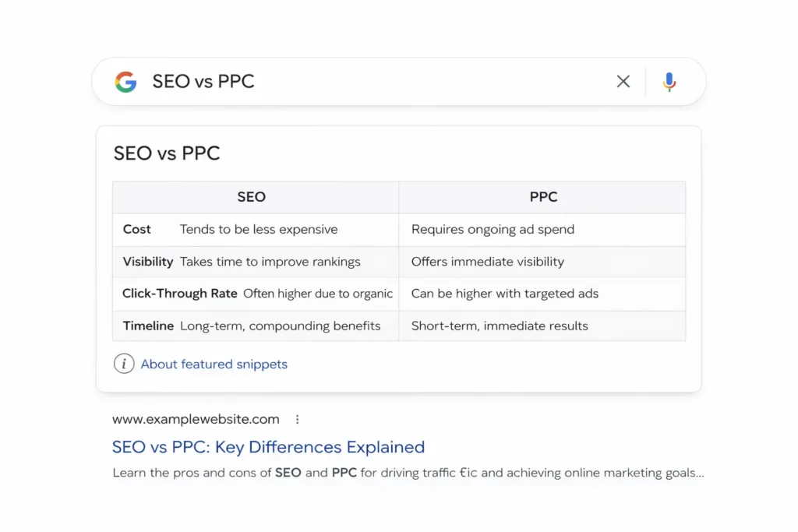Click the X to clear the search query
The width and height of the screenshot is (798, 532).
click(623, 81)
